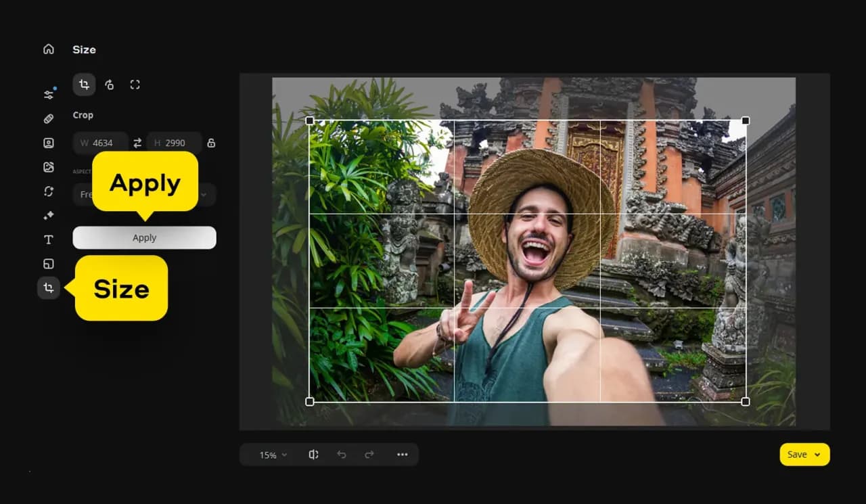The width and height of the screenshot is (866, 504).
Task: Open the Adjust sliders tool in the sidebar
Action: [x=48, y=93]
